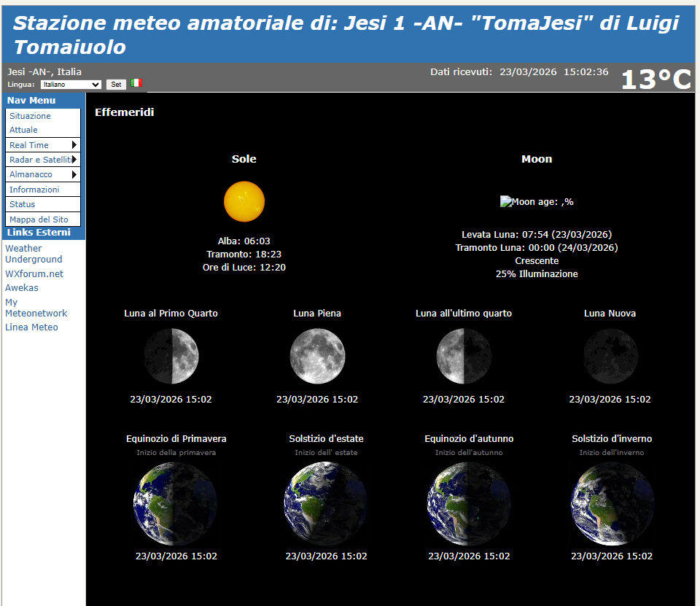Expand the Real Time submenu
Screen dimensions: 700x606
[43, 145]
